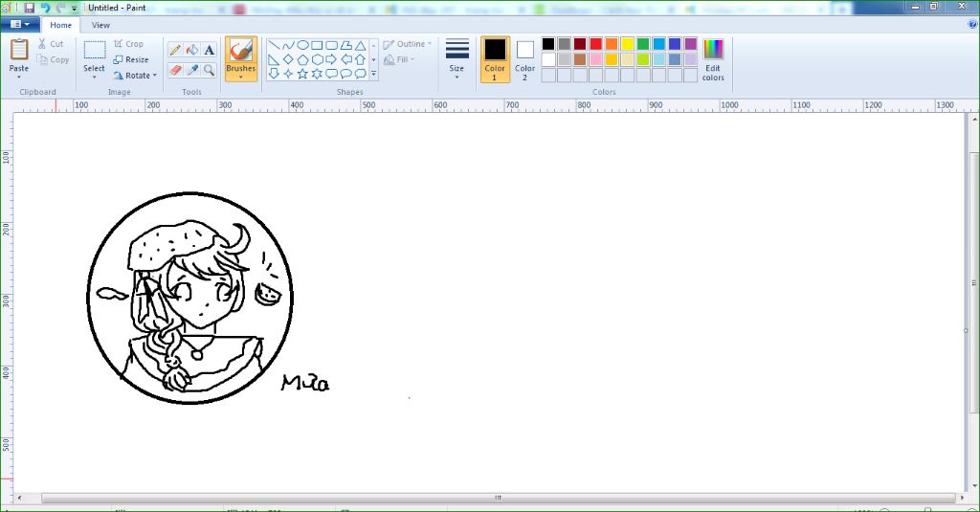The height and width of the screenshot is (512, 980).
Task: Pick the Line shape
Action: 274,45
